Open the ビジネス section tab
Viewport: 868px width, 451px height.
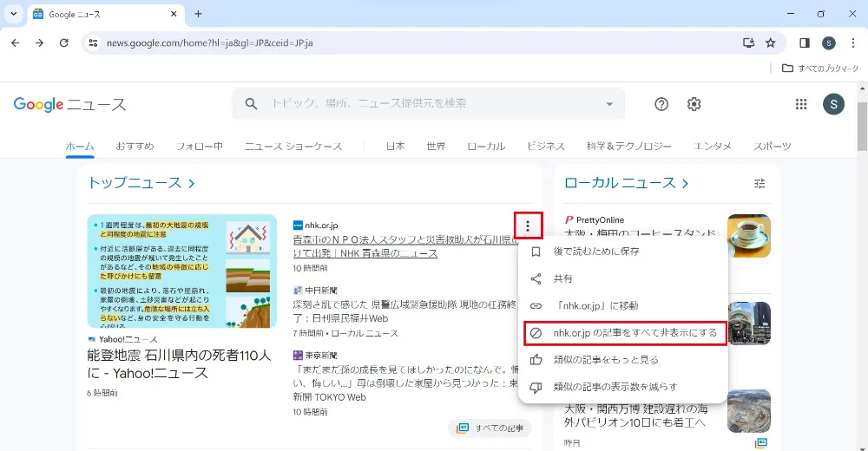click(x=545, y=146)
